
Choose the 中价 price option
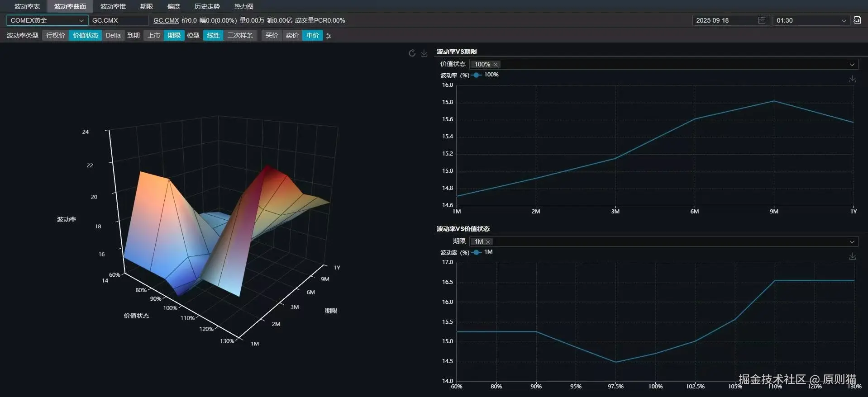(313, 35)
